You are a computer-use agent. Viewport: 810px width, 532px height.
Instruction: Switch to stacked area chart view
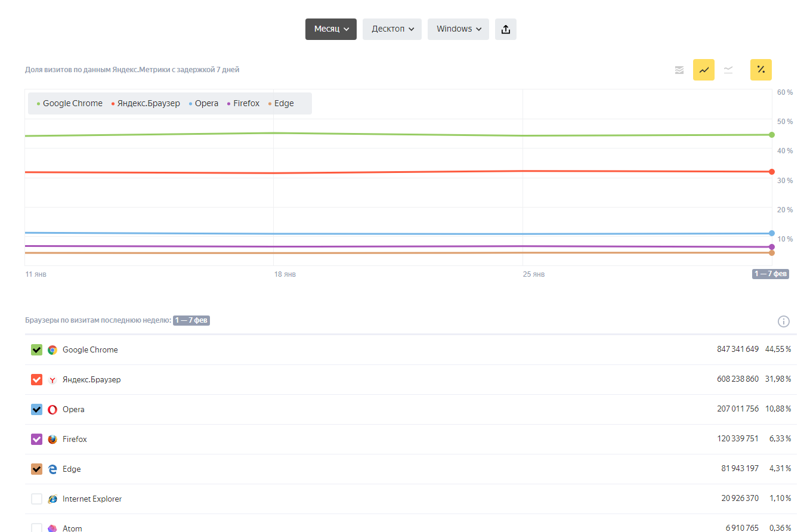click(x=679, y=70)
